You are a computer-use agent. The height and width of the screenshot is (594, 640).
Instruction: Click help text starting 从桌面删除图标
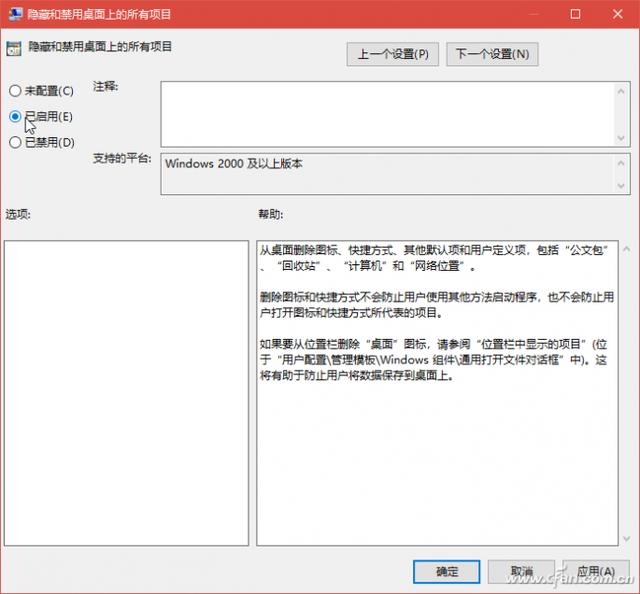tap(434, 258)
